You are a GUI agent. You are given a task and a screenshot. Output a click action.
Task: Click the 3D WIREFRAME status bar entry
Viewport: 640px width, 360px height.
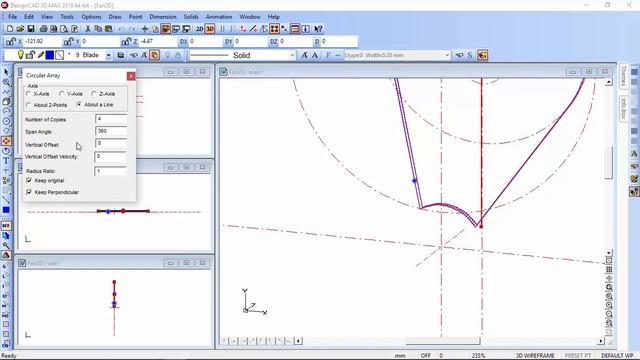coord(535,356)
